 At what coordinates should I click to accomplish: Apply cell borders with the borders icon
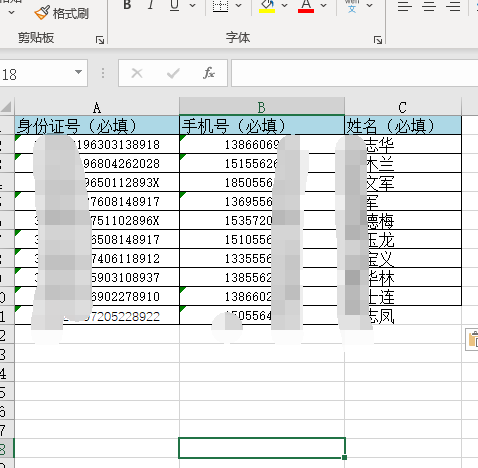click(x=220, y=6)
